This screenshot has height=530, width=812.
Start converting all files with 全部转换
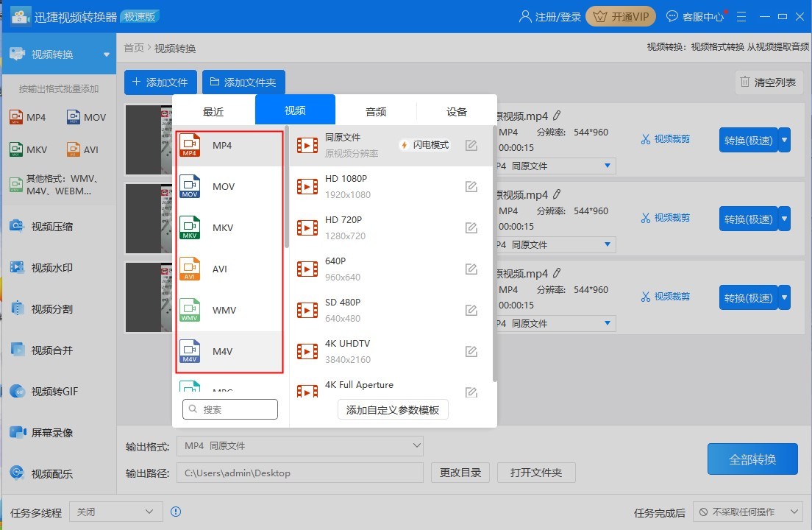click(x=752, y=458)
